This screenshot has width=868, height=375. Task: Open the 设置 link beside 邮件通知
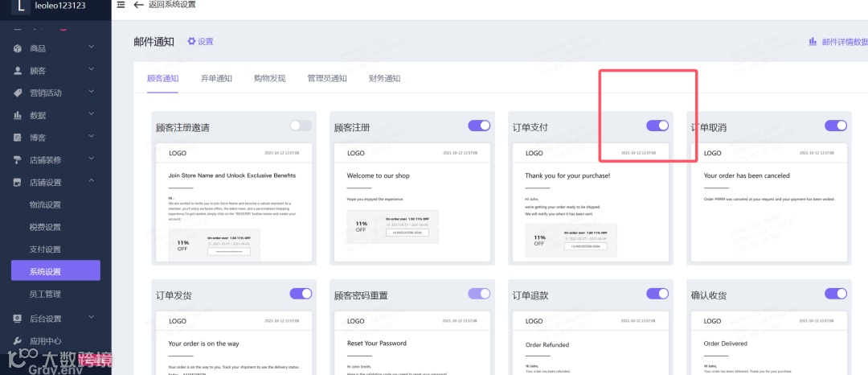pyautogui.click(x=206, y=42)
